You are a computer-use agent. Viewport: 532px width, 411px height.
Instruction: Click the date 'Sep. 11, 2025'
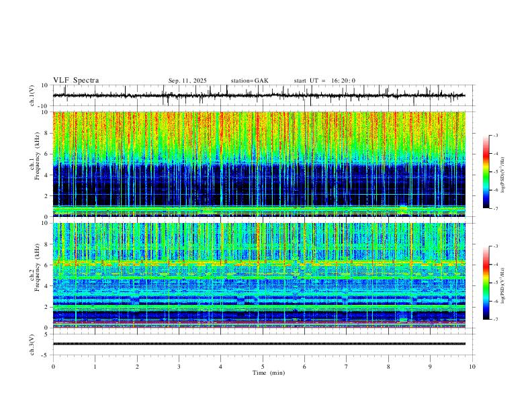(187, 81)
